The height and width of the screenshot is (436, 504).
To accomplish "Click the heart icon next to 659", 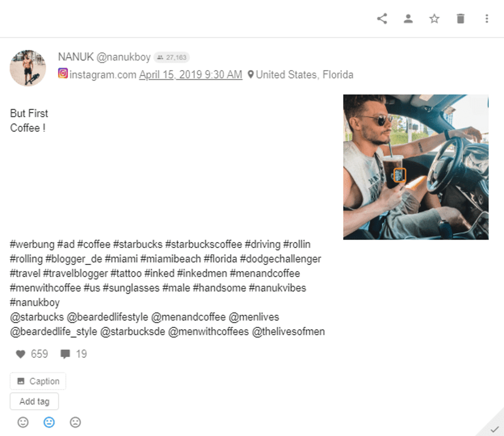I will (x=20, y=354).
